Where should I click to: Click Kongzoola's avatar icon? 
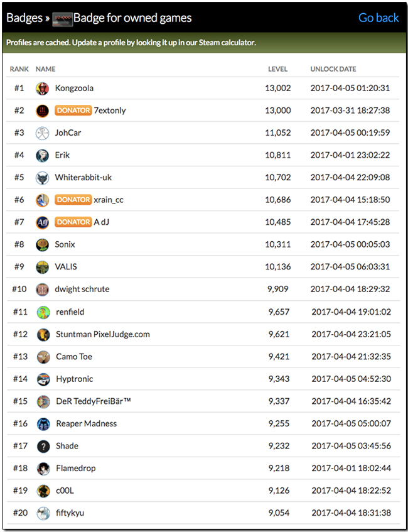pos(42,88)
